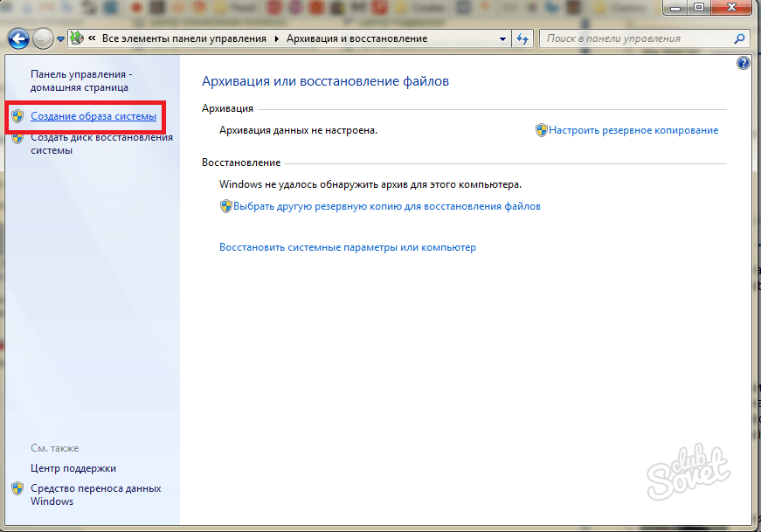Click shield icon next to 'Создать диск восстановления системы'
Screen dimensions: 761x532
click(x=17, y=138)
